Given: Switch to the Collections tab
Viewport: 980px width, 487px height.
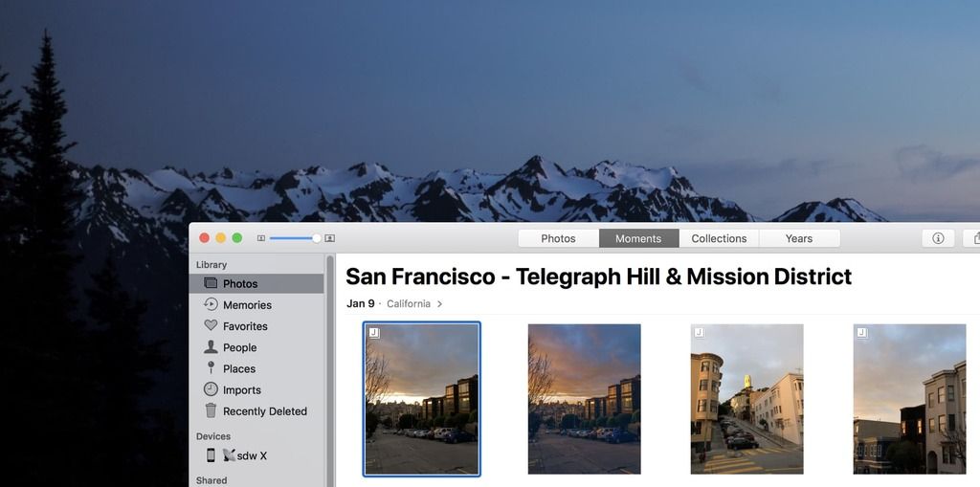Looking at the screenshot, I should click(x=719, y=238).
